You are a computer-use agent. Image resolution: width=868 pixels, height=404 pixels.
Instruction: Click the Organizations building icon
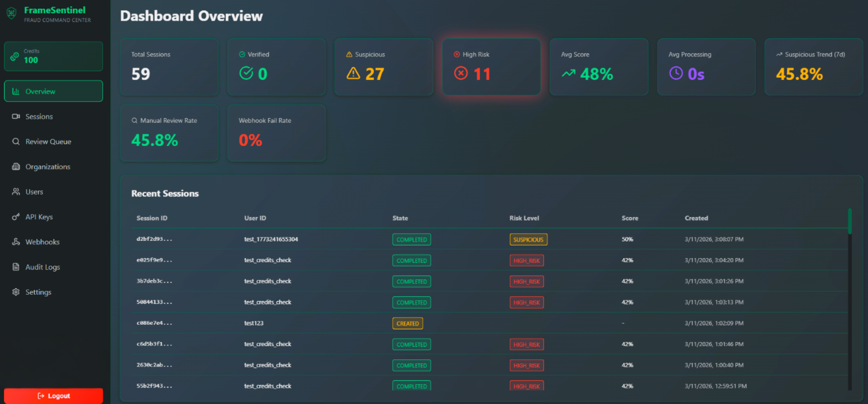16,167
